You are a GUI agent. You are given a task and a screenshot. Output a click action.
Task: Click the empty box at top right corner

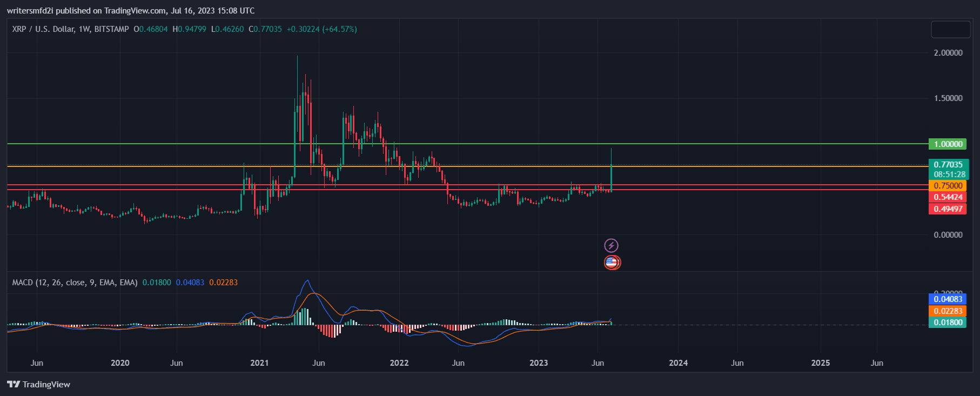pos(950,29)
